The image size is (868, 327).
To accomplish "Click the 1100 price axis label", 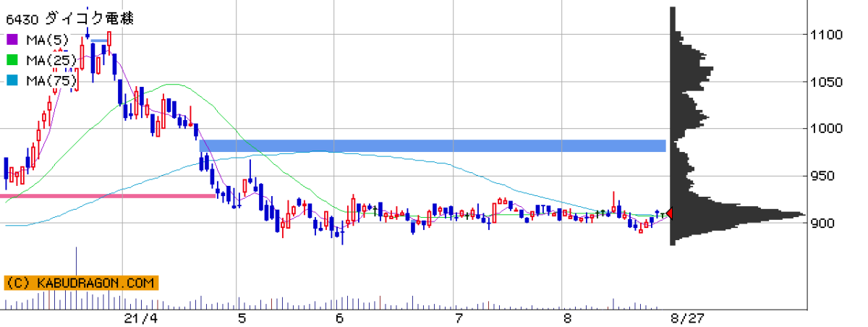I will tap(827, 35).
